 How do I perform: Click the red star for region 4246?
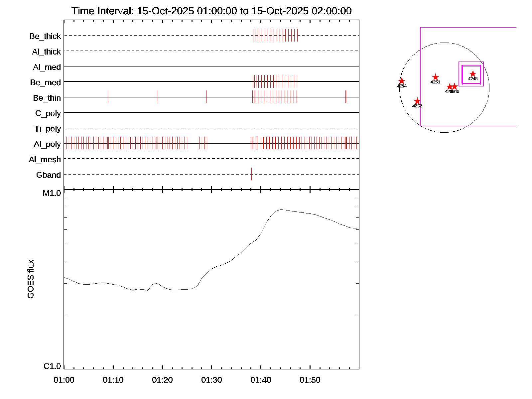[472, 74]
